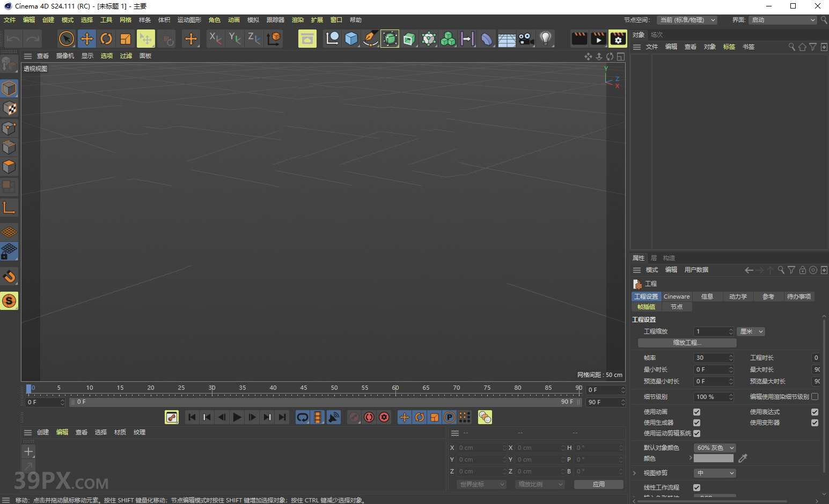Image resolution: width=829 pixels, height=504 pixels.
Task: Click the 应用 button in coordinates
Action: click(x=598, y=484)
